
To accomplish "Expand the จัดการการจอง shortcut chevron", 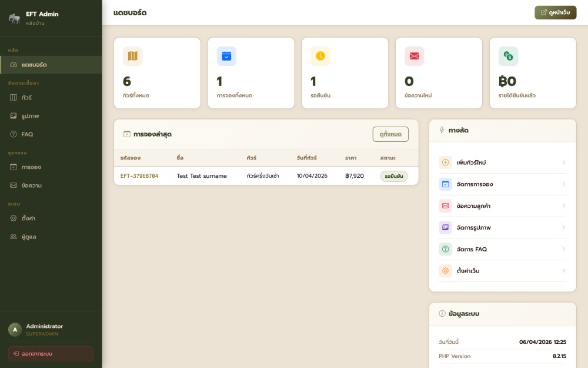I will point(563,184).
